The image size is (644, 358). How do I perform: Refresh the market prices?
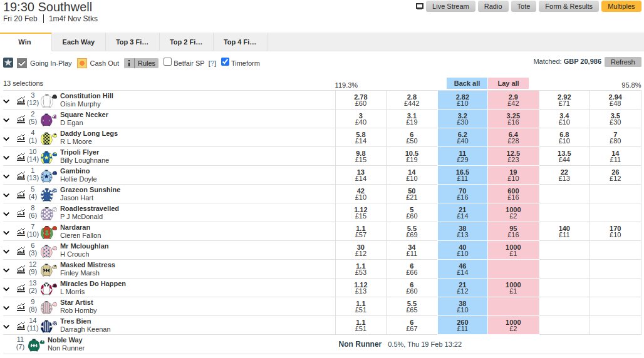click(x=623, y=62)
